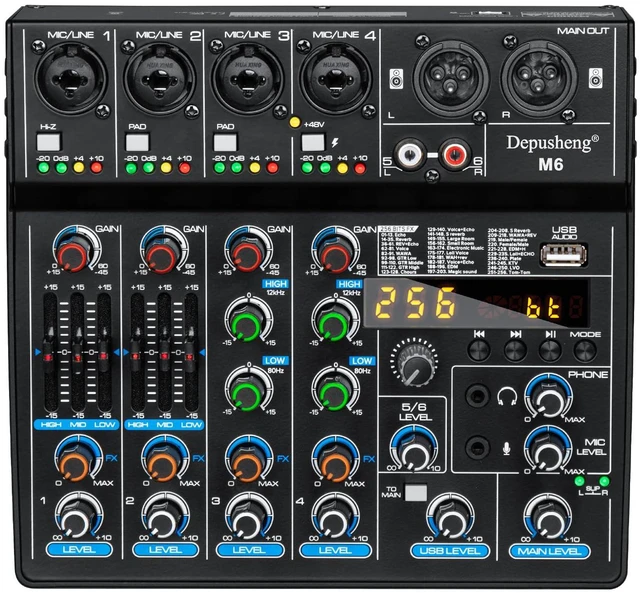
Task: Click the MIC/LINE 1 combo input jack
Action: click(71, 78)
